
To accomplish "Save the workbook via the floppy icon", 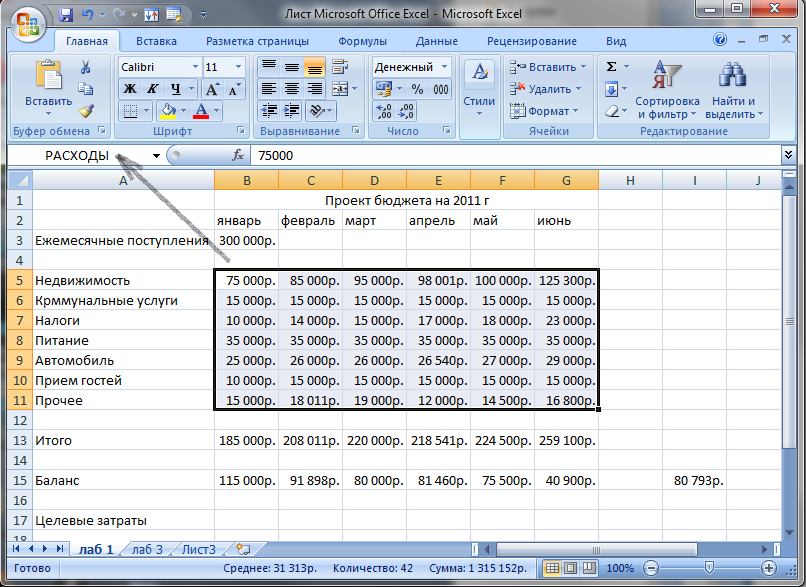I will 66,14.
